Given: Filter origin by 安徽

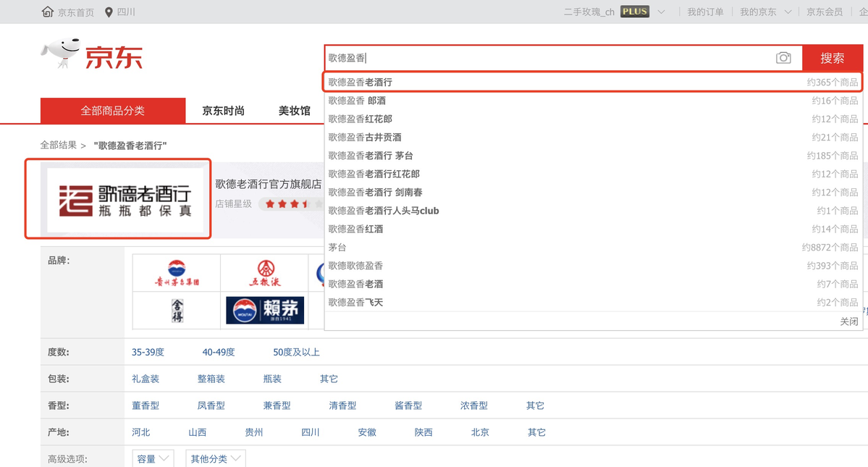Looking at the screenshot, I should pos(367,432).
